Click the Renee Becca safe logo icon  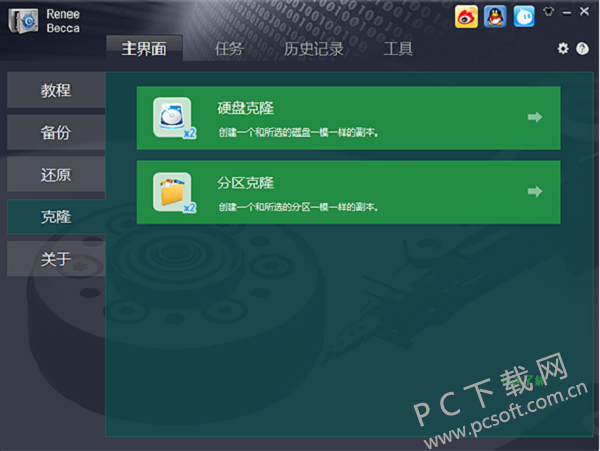click(23, 21)
